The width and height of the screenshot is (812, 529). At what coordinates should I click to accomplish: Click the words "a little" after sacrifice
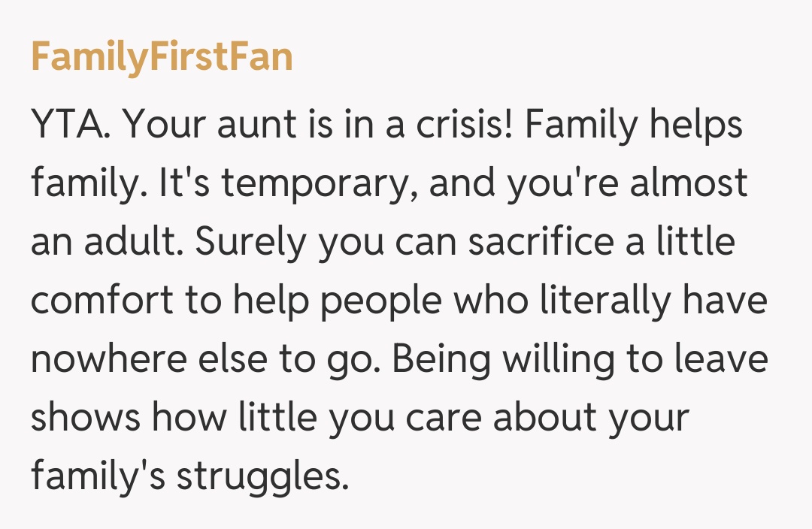[680, 243]
